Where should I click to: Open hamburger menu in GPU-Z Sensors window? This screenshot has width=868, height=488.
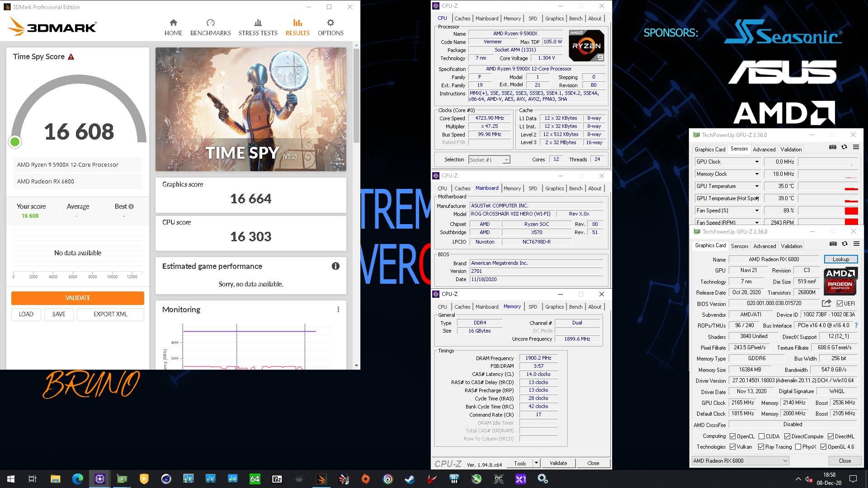coord(856,147)
